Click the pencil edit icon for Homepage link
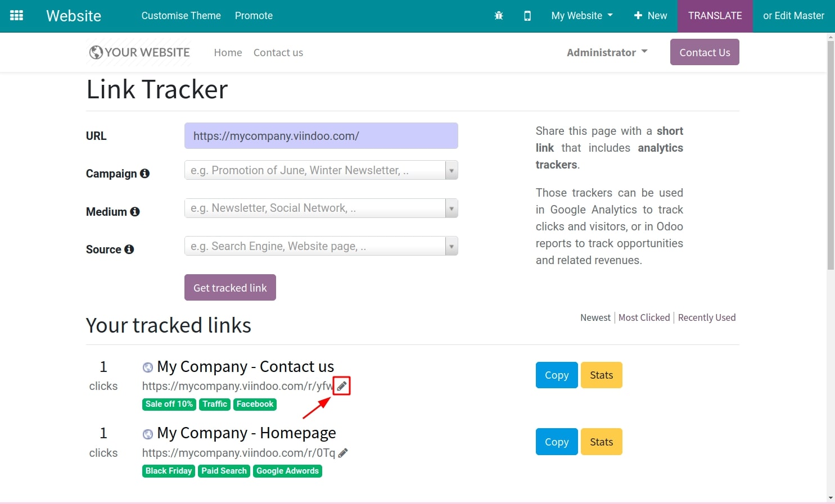 pyautogui.click(x=343, y=452)
